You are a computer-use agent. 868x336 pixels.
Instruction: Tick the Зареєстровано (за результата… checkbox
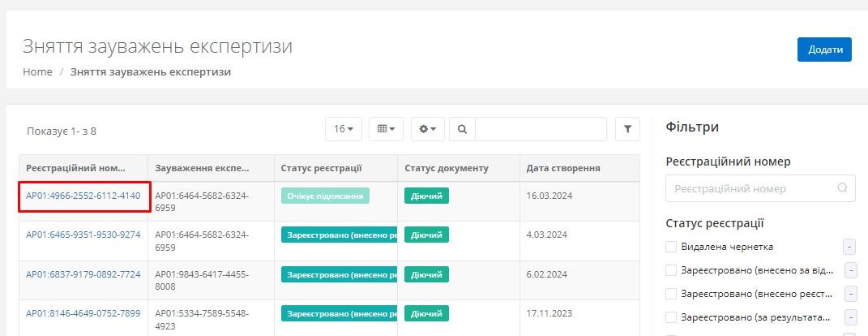pyautogui.click(x=671, y=317)
